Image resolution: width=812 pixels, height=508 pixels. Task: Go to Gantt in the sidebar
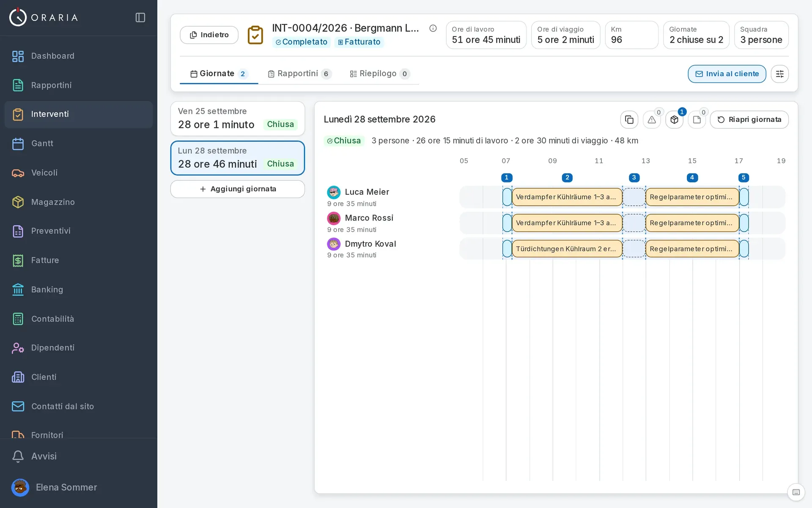(79, 144)
